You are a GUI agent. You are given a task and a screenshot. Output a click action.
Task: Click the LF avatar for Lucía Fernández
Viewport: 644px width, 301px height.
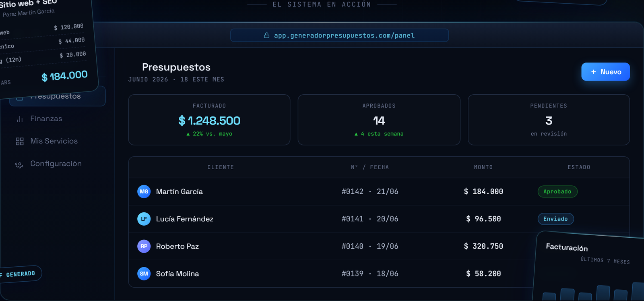click(x=144, y=219)
